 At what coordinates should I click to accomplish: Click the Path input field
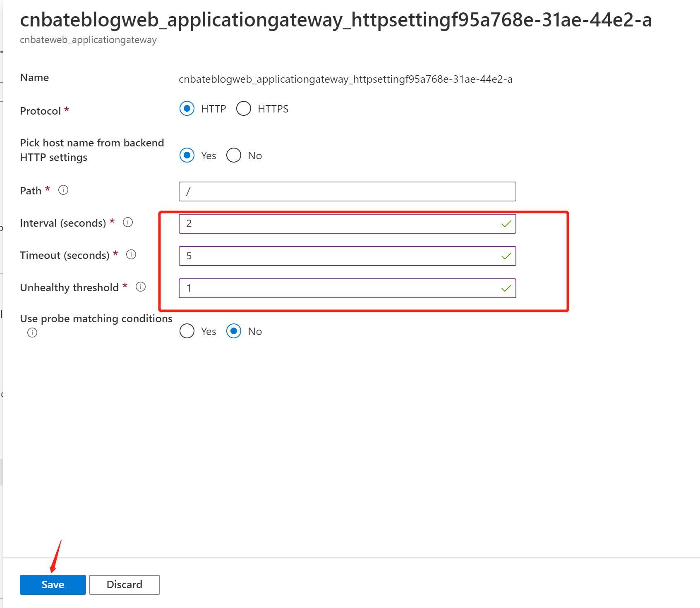point(347,191)
